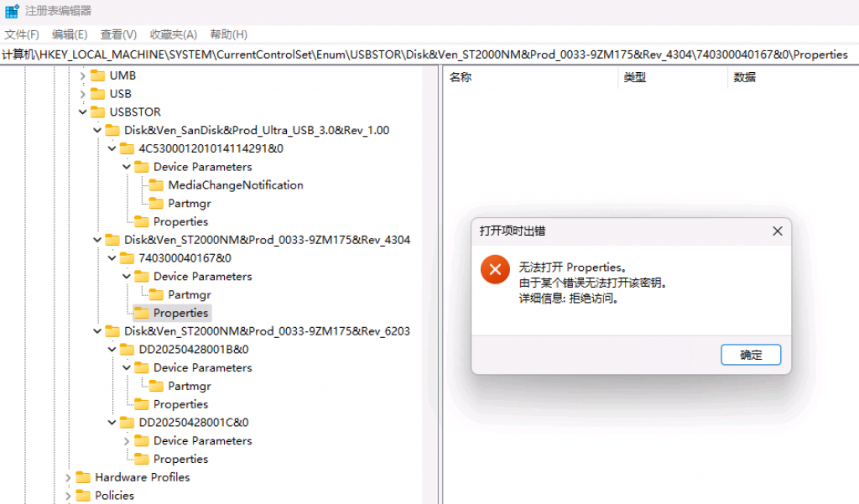
Task: Click the red error icon in dialog
Action: coord(495,269)
